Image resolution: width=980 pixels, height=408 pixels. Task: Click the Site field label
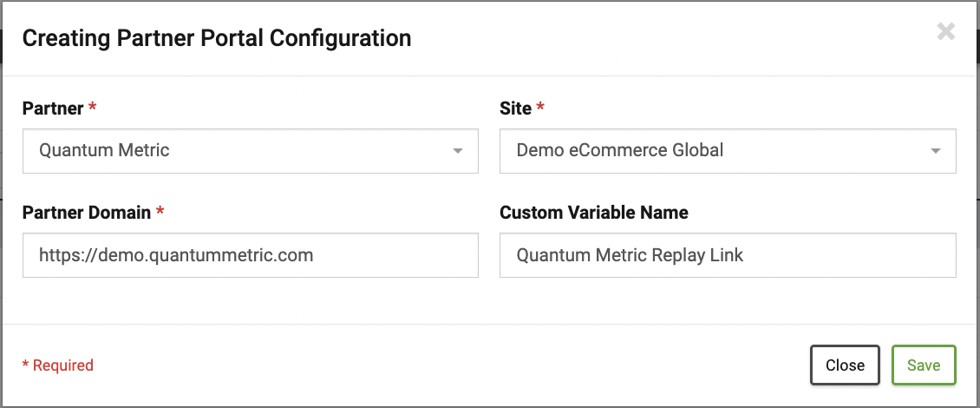pyautogui.click(x=516, y=109)
